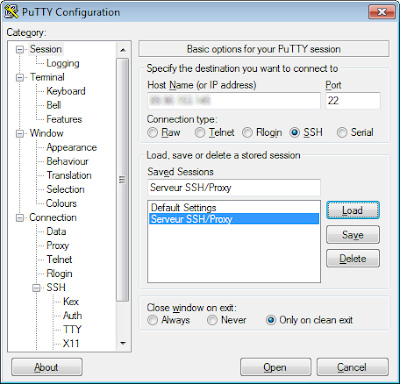Screen dimensions: 400x384
Task: Open the Data category
Action: 56,231
